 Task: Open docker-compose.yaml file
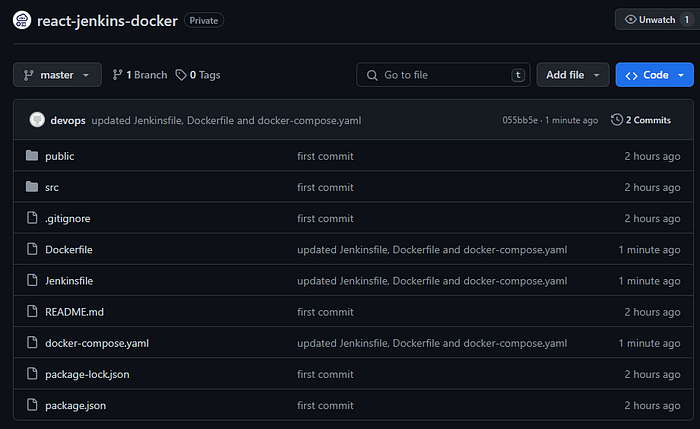click(x=97, y=343)
